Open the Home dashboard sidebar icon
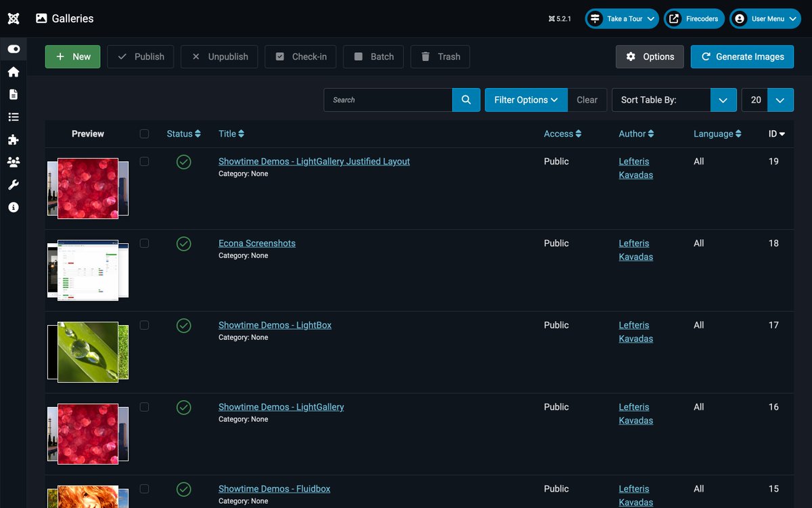 (14, 72)
